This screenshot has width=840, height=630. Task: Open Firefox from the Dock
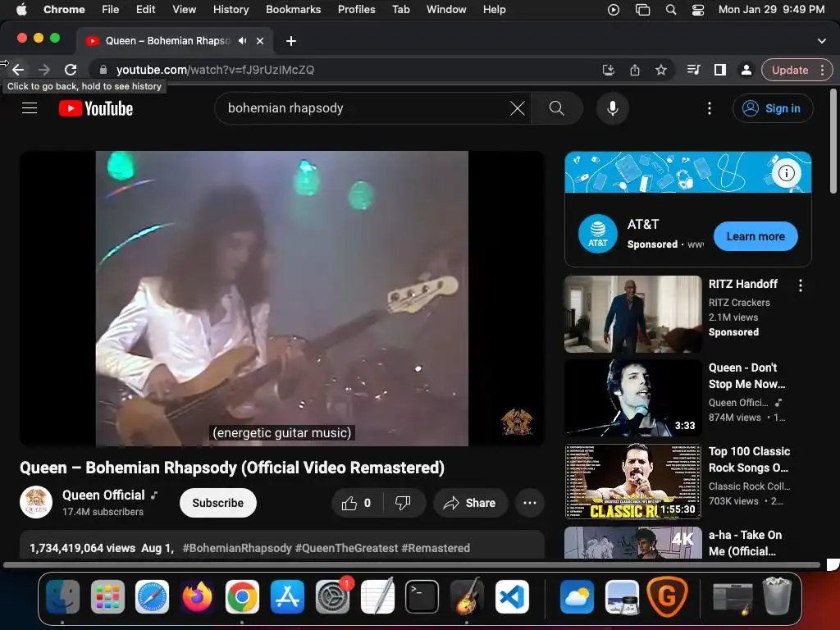coord(197,596)
